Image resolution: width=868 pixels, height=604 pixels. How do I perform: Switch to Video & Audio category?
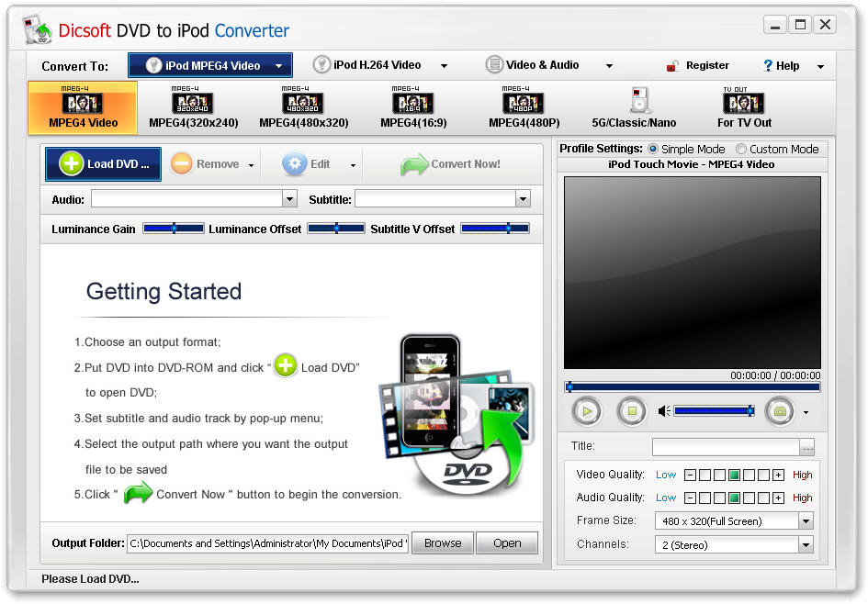[x=533, y=65]
